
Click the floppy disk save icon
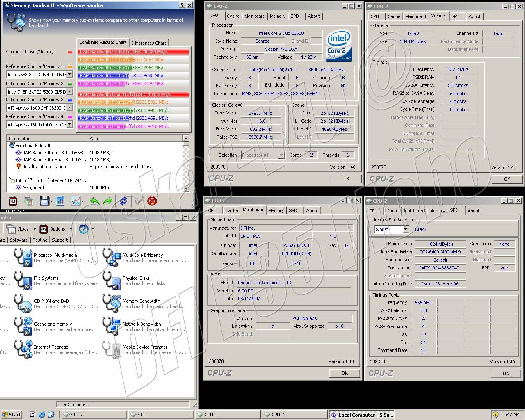tap(44, 201)
